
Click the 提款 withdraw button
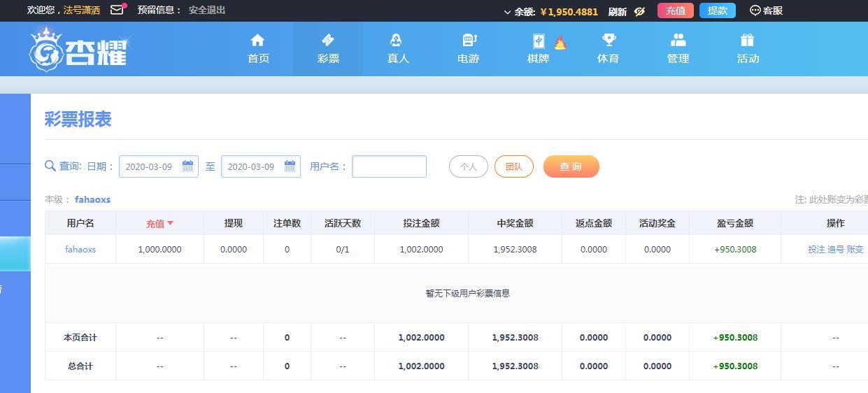pyautogui.click(x=718, y=10)
